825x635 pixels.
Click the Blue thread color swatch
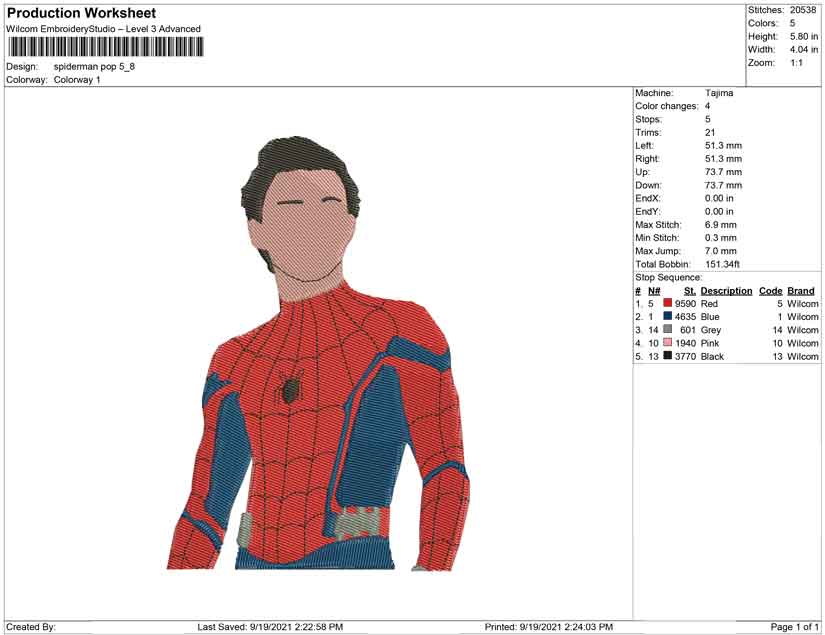pos(668,316)
